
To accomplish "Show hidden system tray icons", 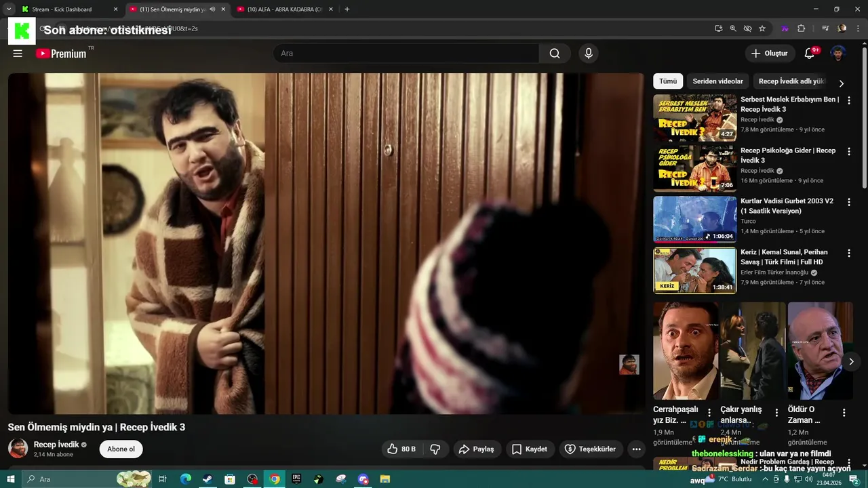I will point(766,479).
